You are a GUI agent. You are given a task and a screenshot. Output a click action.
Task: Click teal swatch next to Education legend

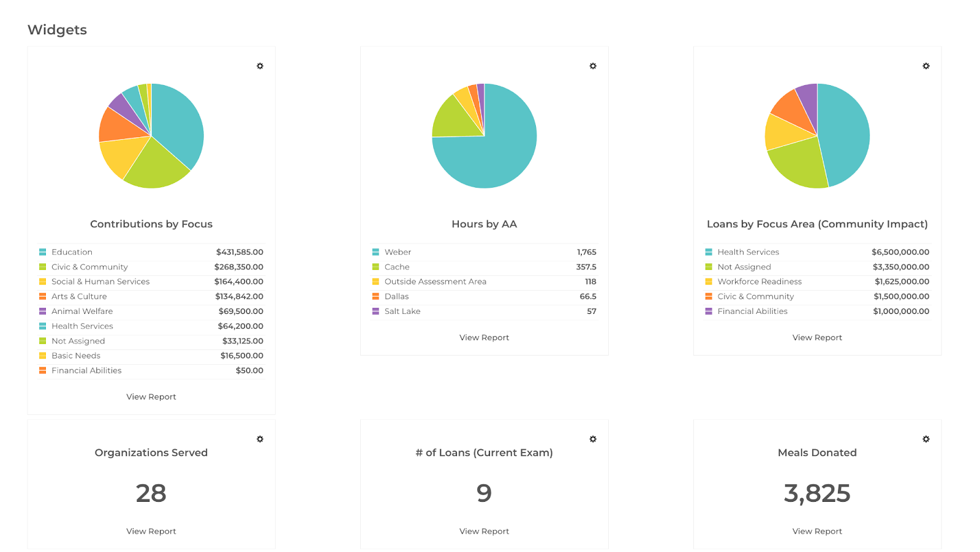(x=42, y=252)
